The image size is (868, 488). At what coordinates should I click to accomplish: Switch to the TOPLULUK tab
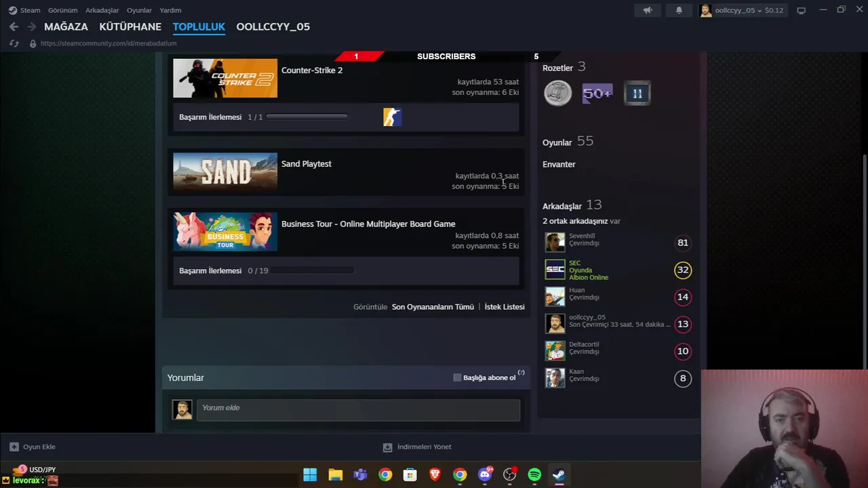tap(199, 26)
